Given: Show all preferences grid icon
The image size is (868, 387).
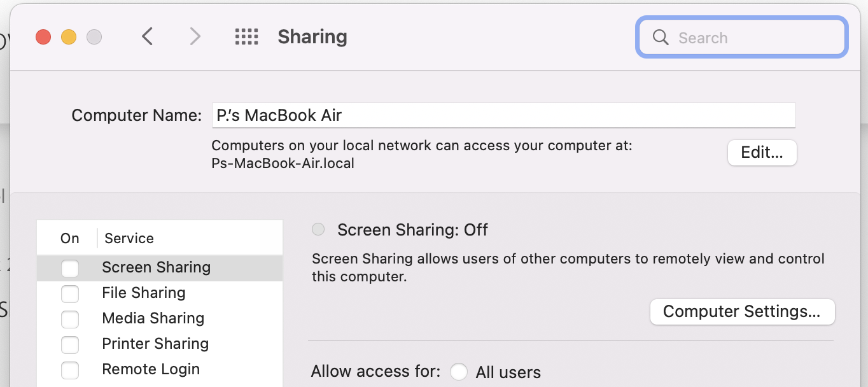Looking at the screenshot, I should tap(246, 37).
